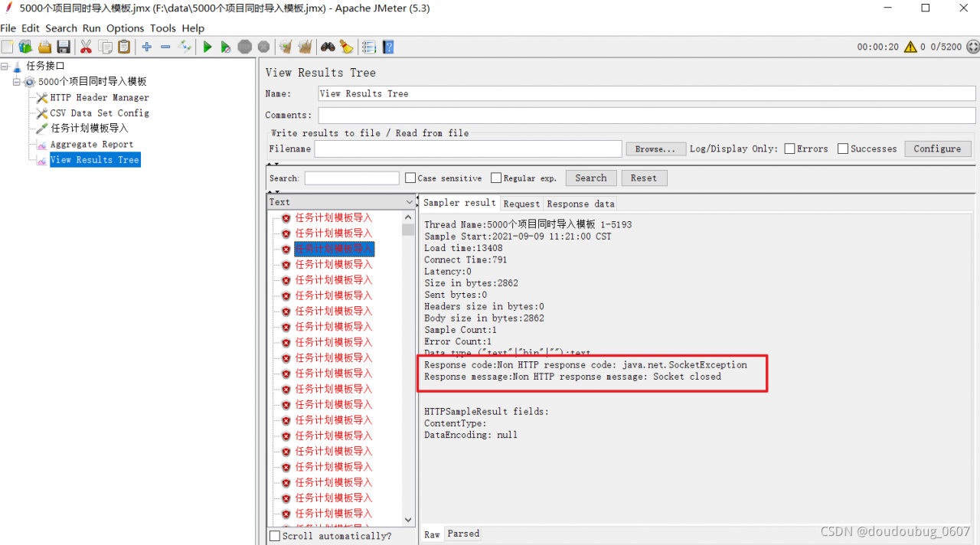Switch to the Response data tab
This screenshot has width=980, height=545.
pyautogui.click(x=580, y=204)
